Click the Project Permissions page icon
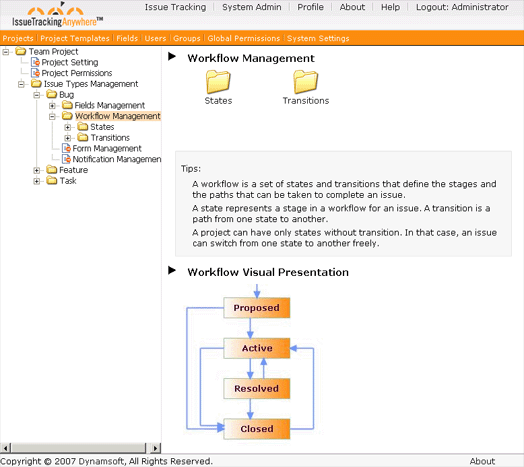The width and height of the screenshot is (524, 467). pyautogui.click(x=35, y=73)
